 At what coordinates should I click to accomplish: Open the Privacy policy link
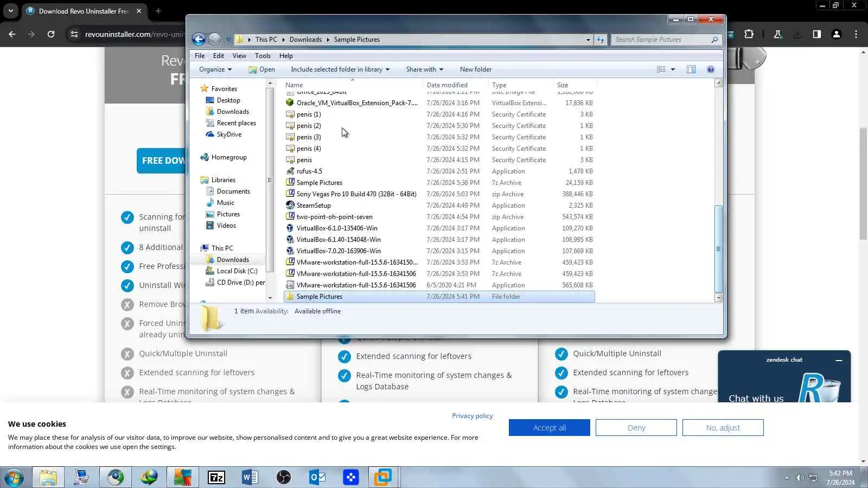coord(473,416)
